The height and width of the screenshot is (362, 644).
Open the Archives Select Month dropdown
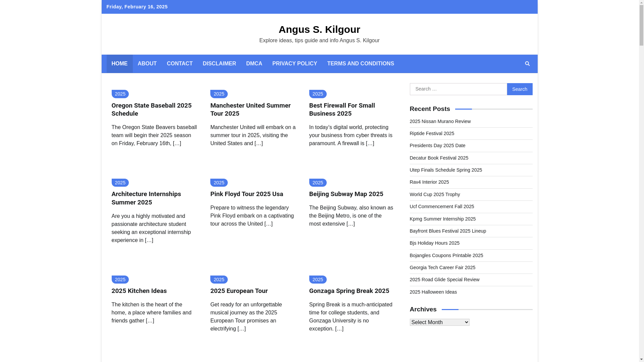click(x=439, y=322)
